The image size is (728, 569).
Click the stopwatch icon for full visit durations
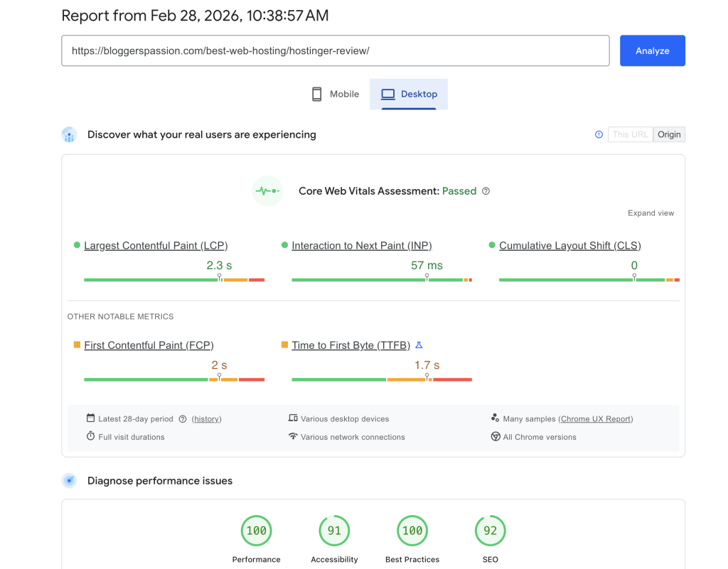click(x=90, y=436)
